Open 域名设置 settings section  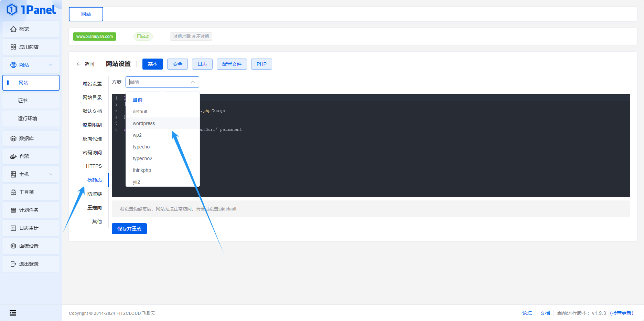tap(92, 84)
